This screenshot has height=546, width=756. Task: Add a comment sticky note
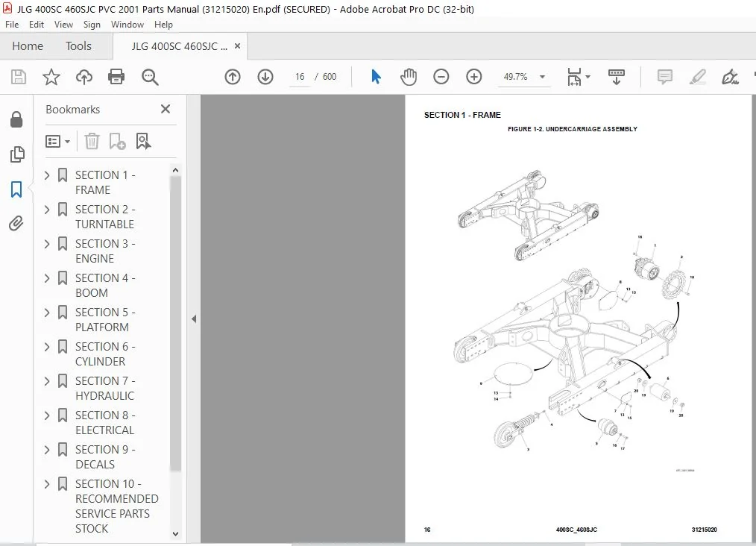tap(664, 77)
